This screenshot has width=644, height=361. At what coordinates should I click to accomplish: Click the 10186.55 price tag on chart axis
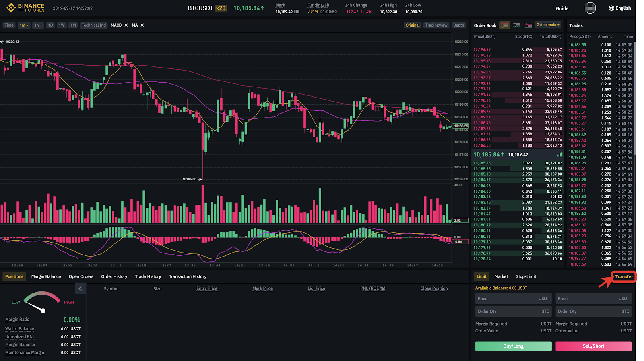461,126
